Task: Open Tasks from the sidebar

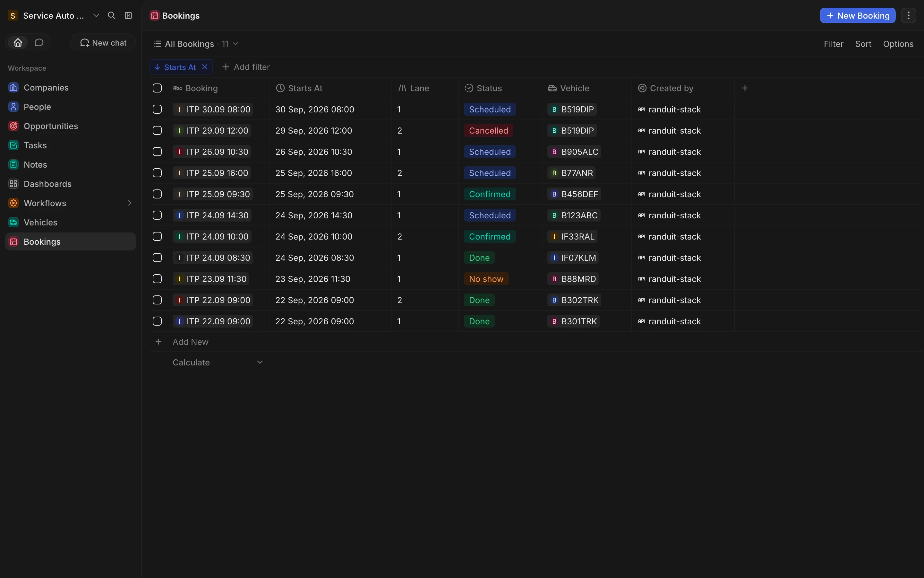Action: 71,145
